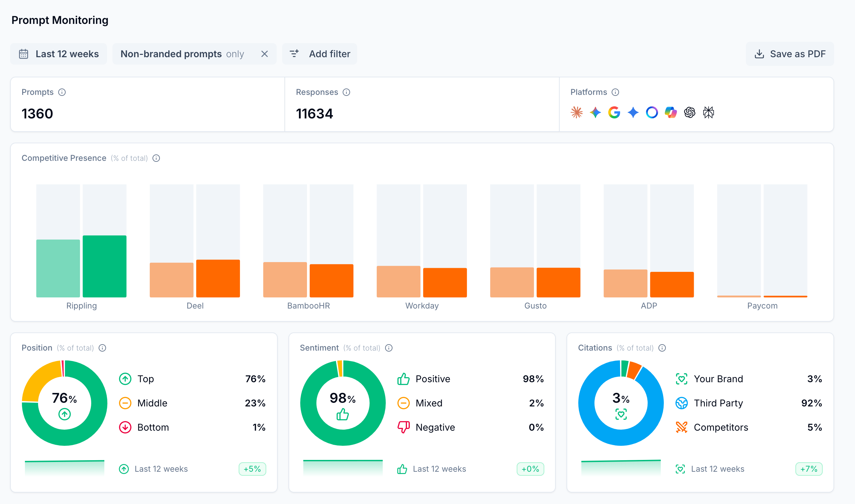The image size is (855, 504).
Task: Click the Third Party globe icon
Action: (681, 403)
